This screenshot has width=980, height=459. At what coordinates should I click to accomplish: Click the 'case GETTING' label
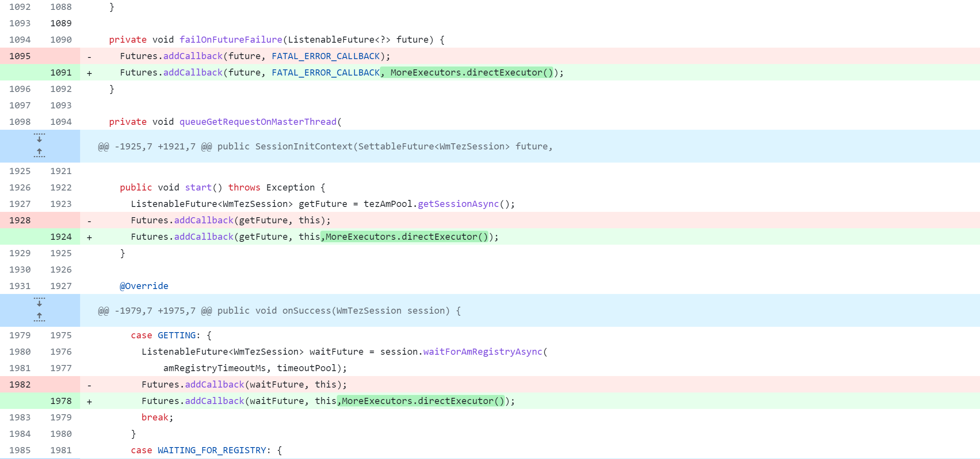163,335
